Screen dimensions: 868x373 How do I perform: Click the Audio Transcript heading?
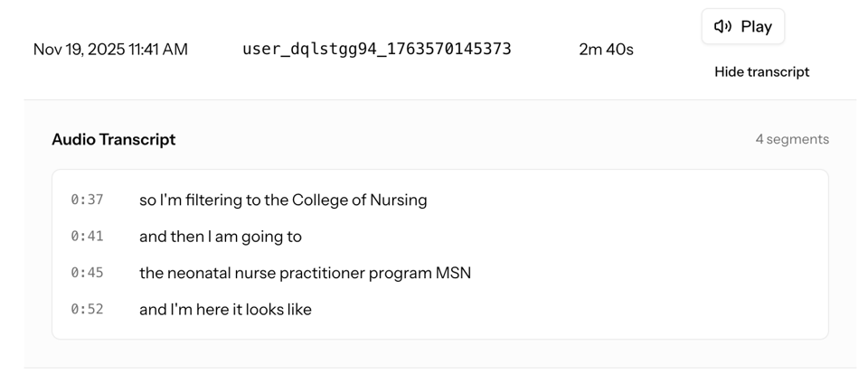113,139
